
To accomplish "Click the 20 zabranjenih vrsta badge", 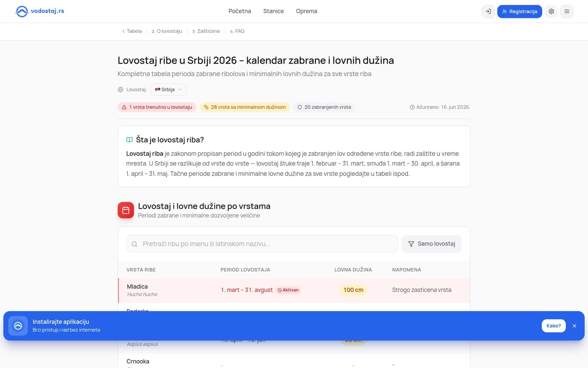I will (324, 107).
